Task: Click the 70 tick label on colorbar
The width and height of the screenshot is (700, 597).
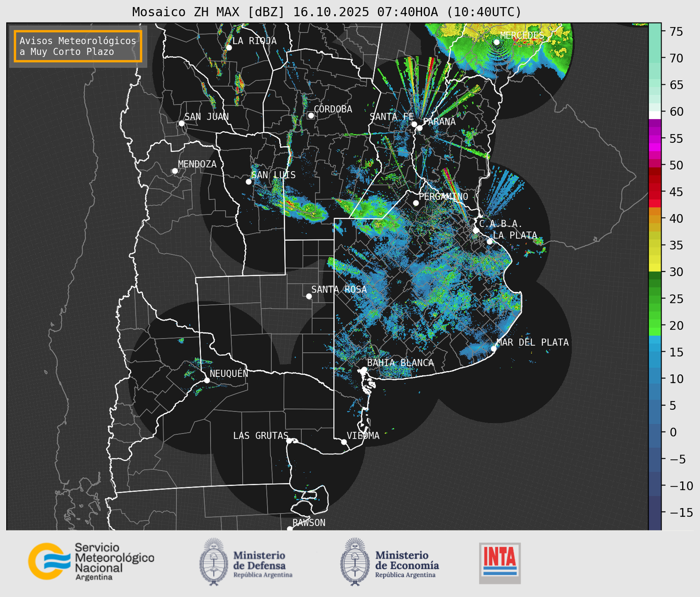Action: coord(676,58)
